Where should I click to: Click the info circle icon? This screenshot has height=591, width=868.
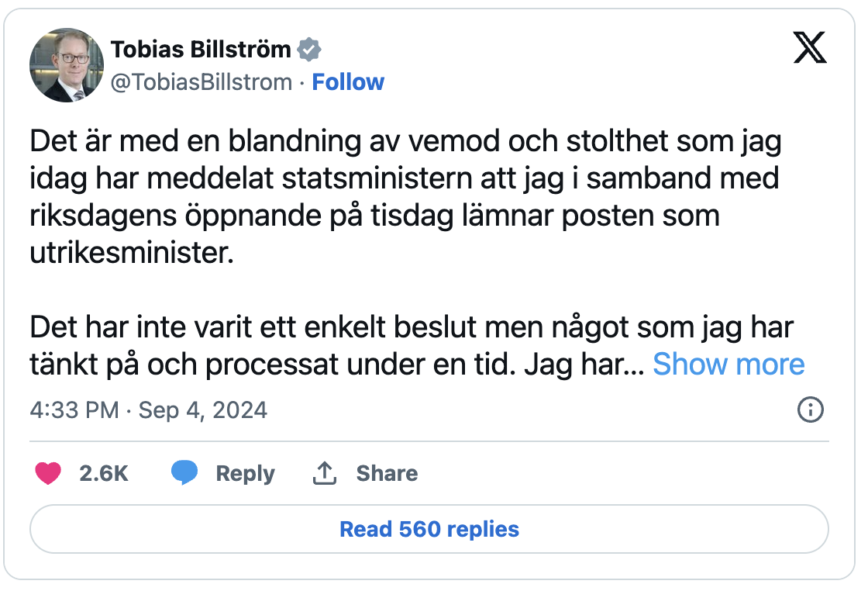coord(810,410)
